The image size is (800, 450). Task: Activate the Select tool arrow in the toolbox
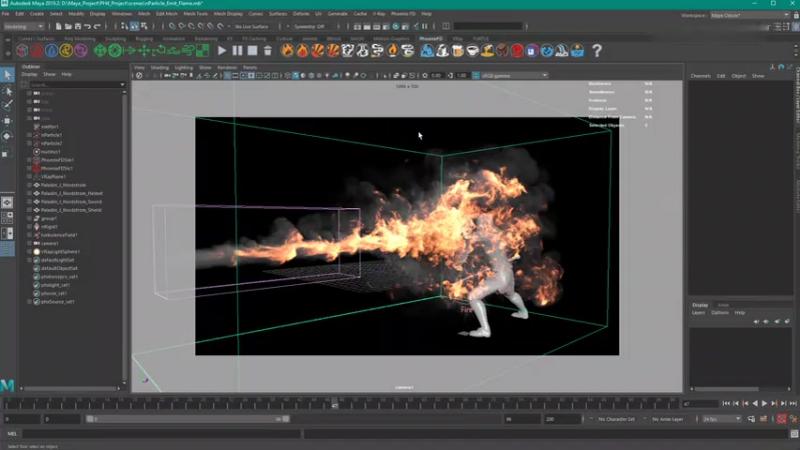(x=8, y=74)
